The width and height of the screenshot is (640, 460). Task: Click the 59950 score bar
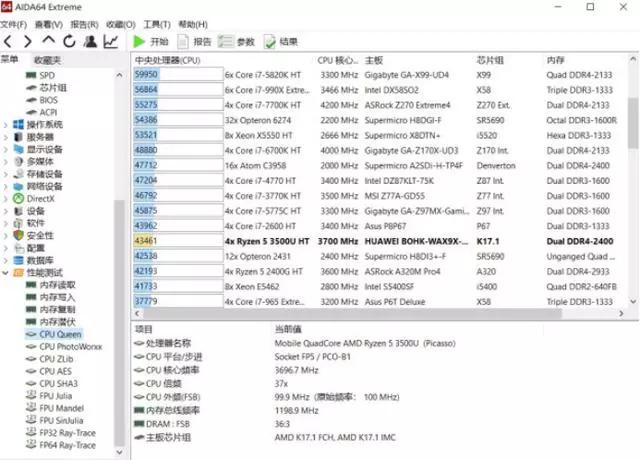pos(178,74)
